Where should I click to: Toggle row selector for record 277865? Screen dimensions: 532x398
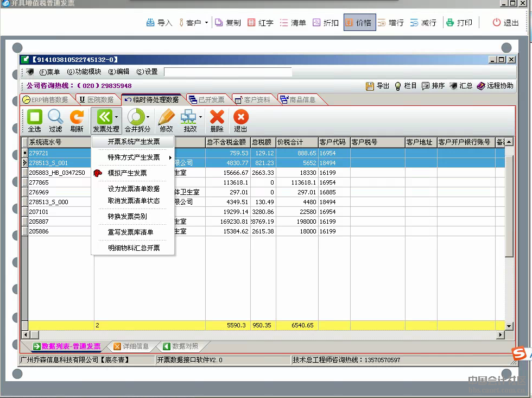click(x=24, y=182)
